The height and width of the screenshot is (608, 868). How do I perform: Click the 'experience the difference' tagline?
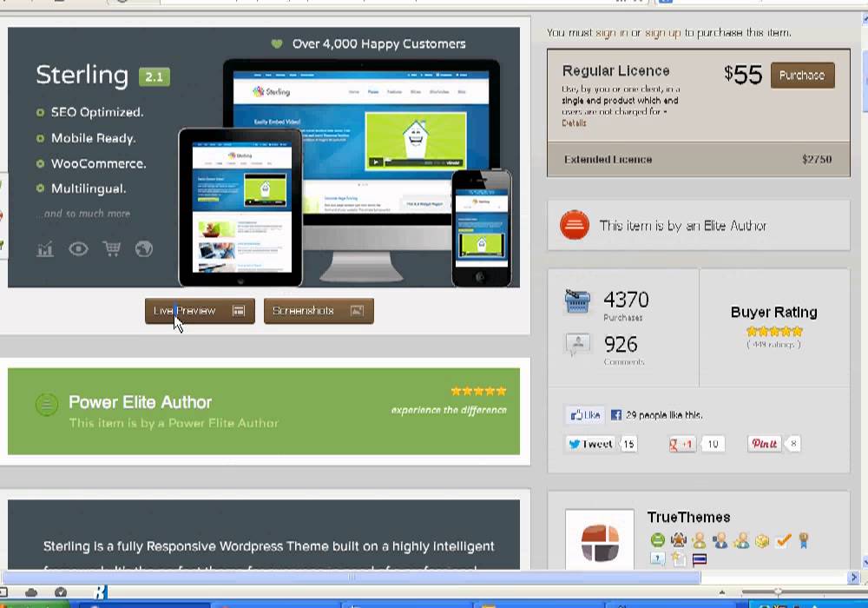449,410
